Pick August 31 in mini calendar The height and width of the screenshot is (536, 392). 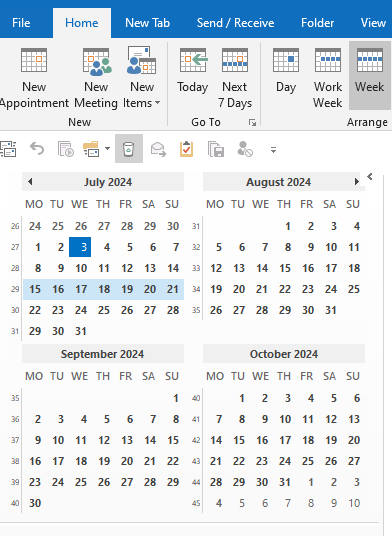pyautogui.click(x=331, y=310)
